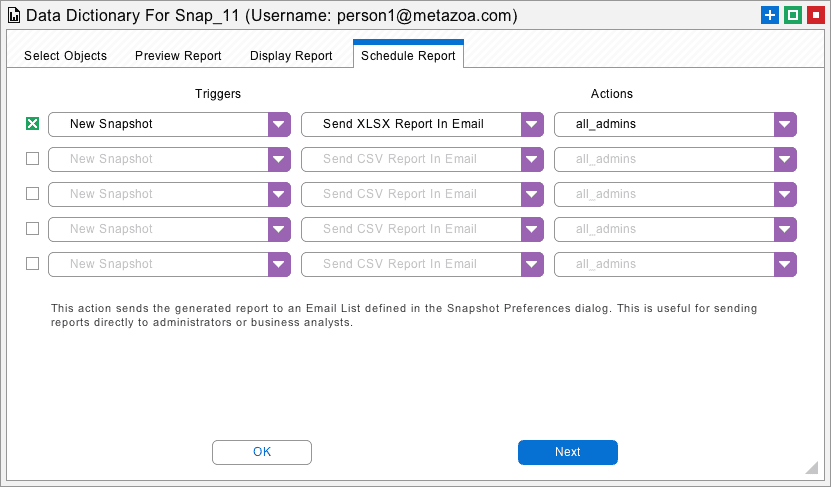The height and width of the screenshot is (487, 831).
Task: Expand third row New Snapshot dropdown
Action: tap(279, 194)
